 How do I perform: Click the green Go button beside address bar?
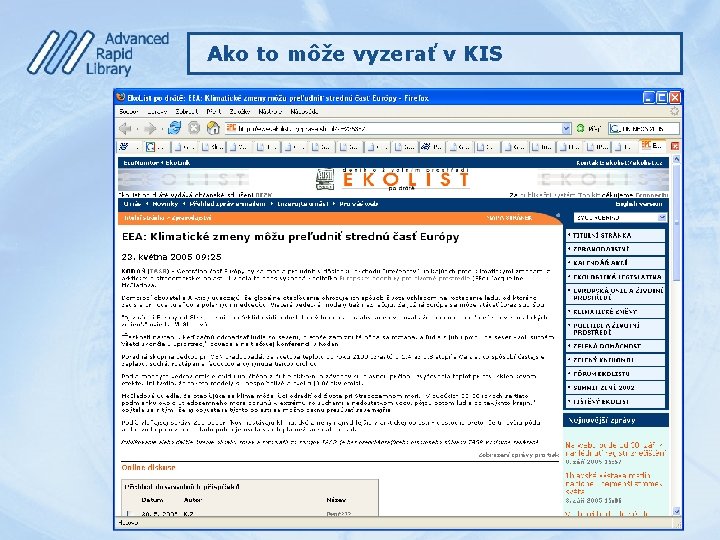coord(580,129)
